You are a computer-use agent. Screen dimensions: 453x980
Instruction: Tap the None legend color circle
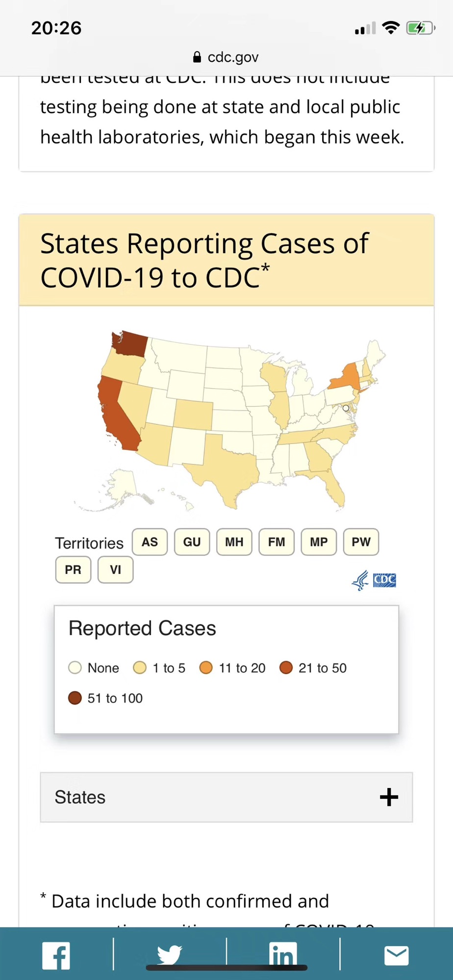(75, 668)
